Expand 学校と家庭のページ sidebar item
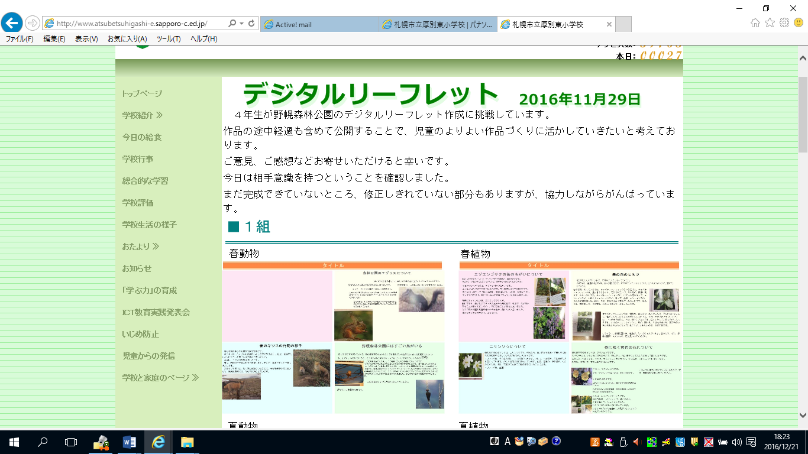The width and height of the screenshot is (808, 454). tap(160, 378)
